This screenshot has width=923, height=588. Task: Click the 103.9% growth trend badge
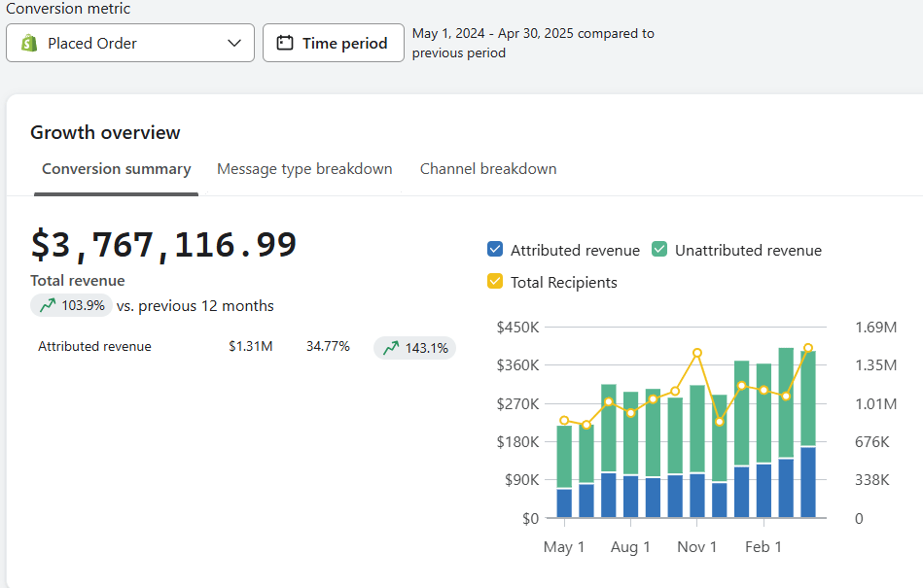[x=71, y=305]
